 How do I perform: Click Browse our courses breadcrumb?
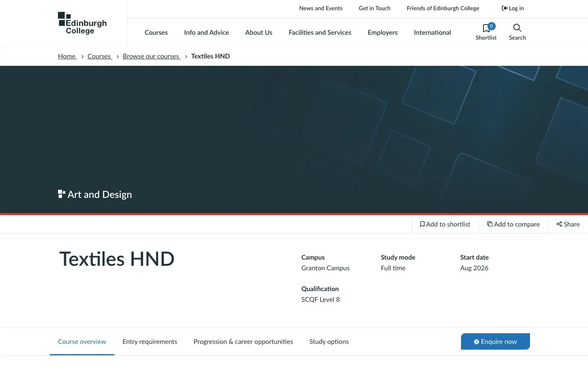(151, 56)
